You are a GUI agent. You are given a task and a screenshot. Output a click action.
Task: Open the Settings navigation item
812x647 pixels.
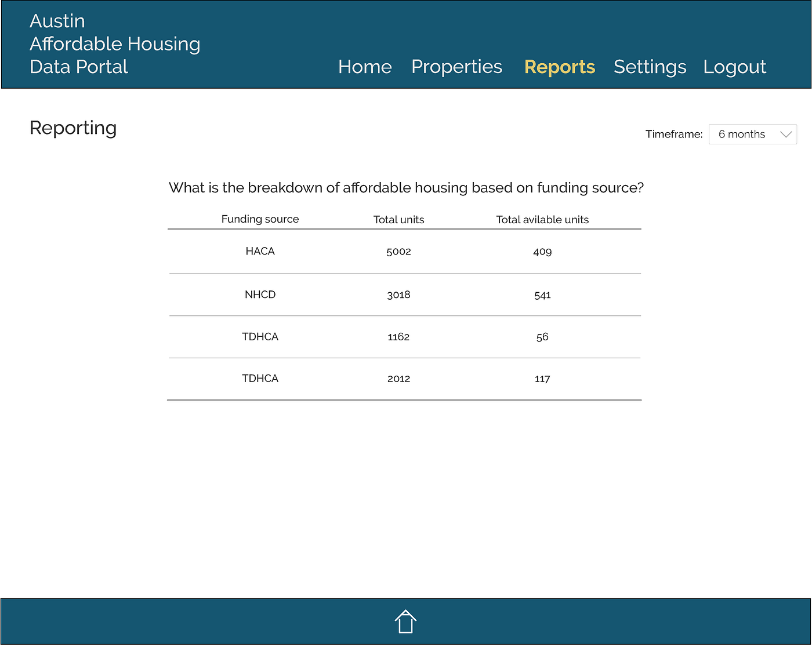pos(650,67)
